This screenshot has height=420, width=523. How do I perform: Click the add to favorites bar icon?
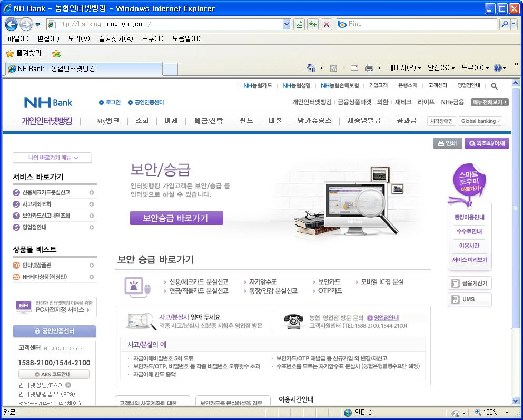(56, 53)
